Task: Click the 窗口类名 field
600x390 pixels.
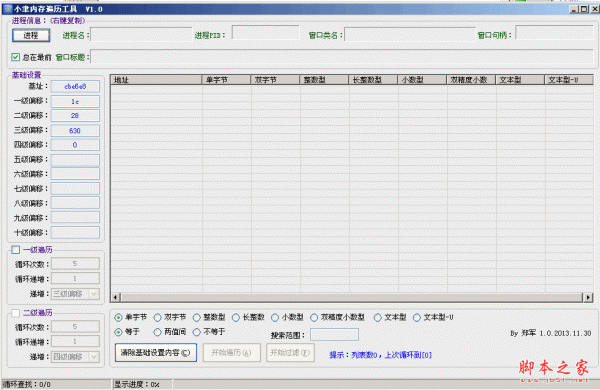Action: pyautogui.click(x=410, y=34)
